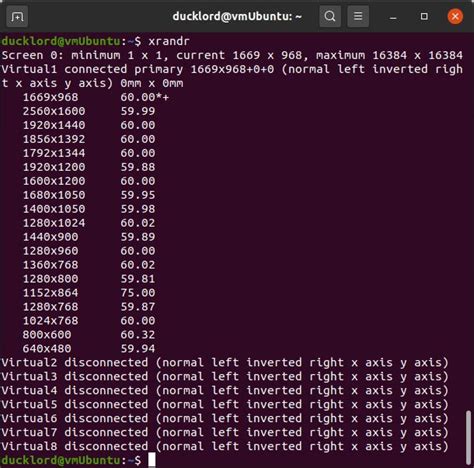Close the terminal window
This screenshot has width=474, height=468.
pos(455,16)
